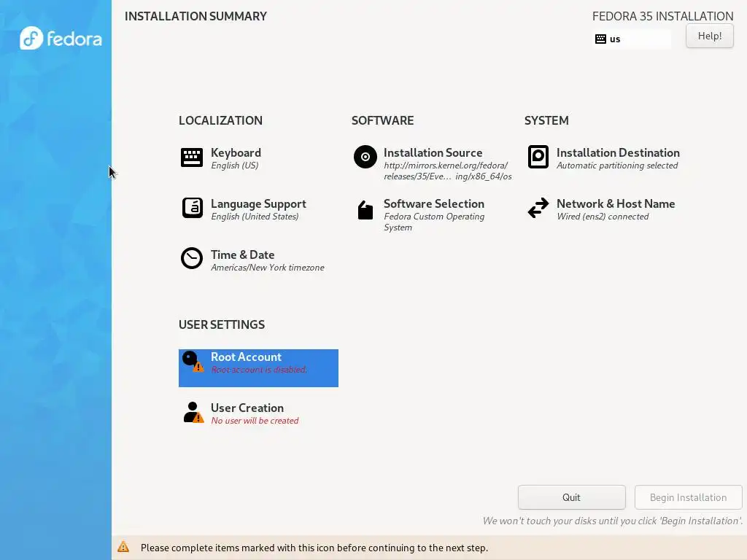Image resolution: width=747 pixels, height=560 pixels.
Task: Click the Network & Host Name arrows icon
Action: [x=538, y=208]
